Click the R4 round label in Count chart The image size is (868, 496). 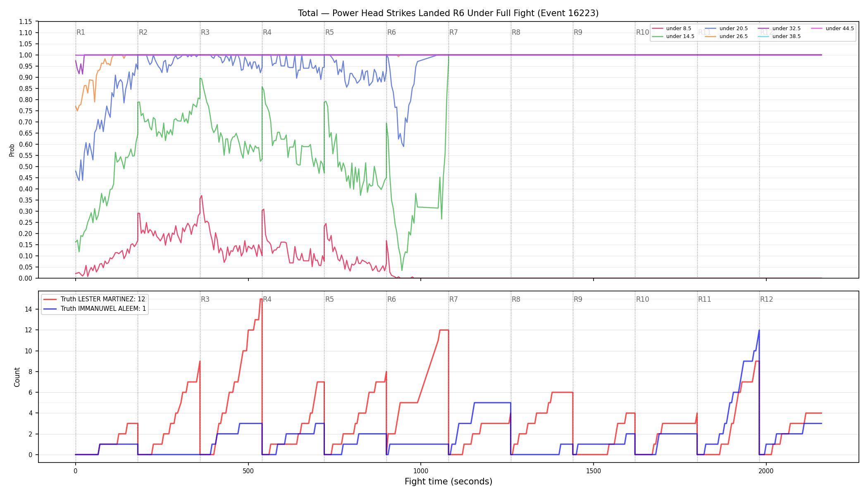[x=267, y=299]
